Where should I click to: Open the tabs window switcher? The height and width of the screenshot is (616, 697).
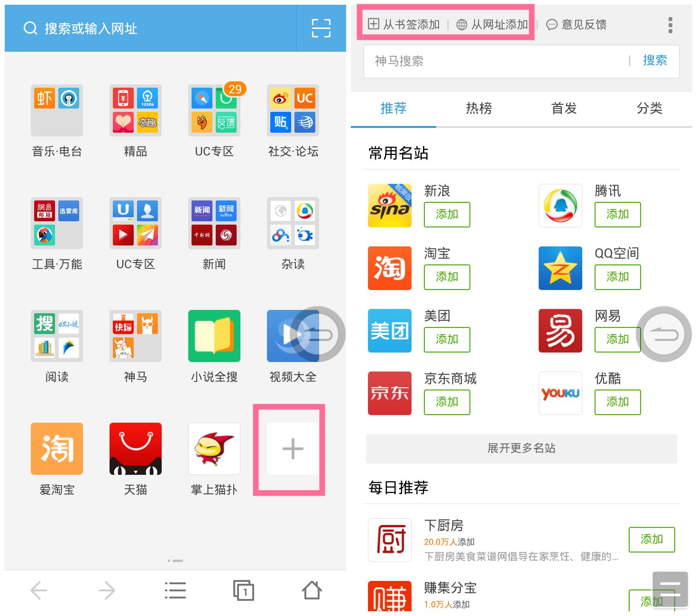point(244,590)
